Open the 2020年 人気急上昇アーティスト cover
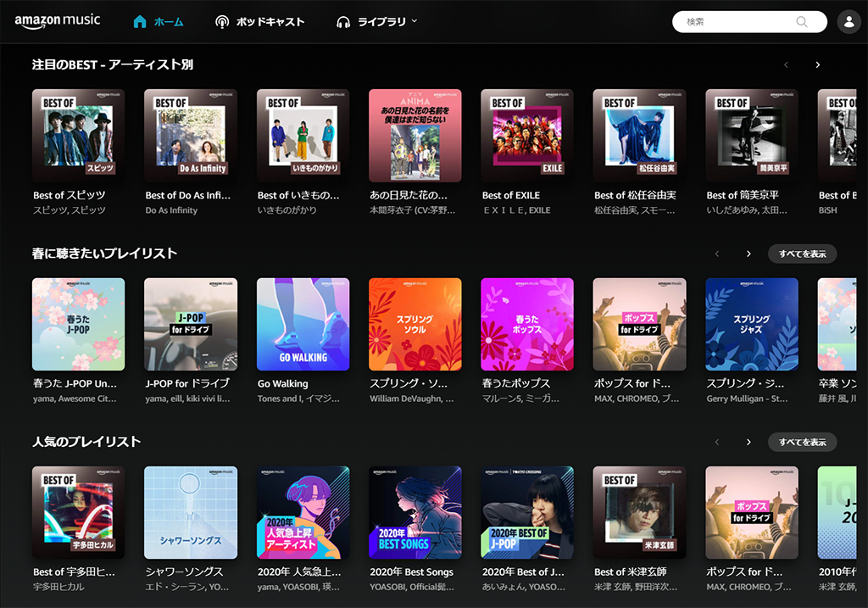868x608 pixels. point(303,512)
